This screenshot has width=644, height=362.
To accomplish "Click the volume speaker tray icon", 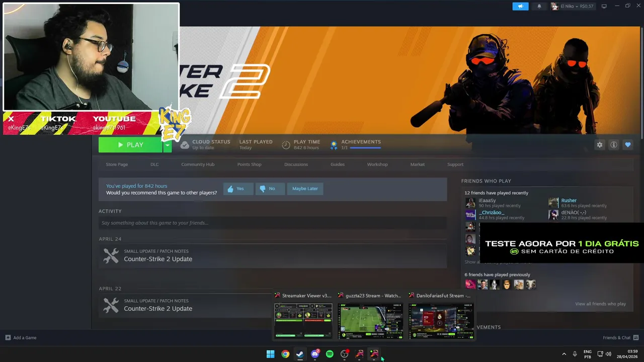I will (608, 354).
